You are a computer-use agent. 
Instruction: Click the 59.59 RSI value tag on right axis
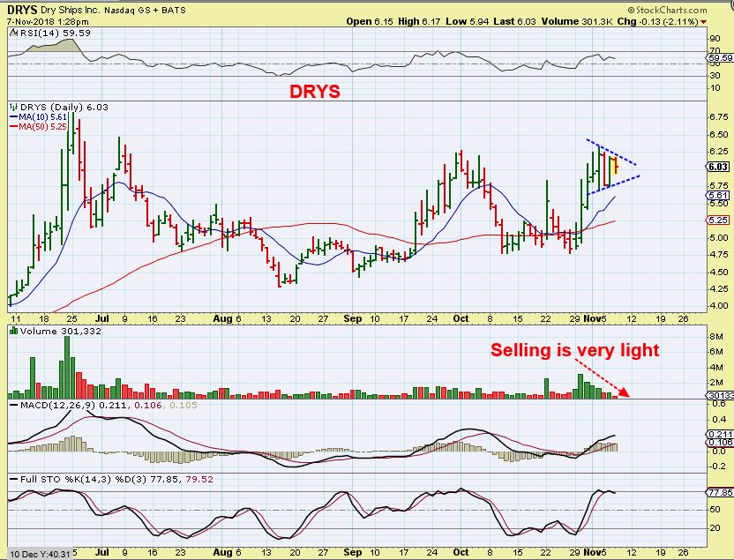click(x=720, y=58)
